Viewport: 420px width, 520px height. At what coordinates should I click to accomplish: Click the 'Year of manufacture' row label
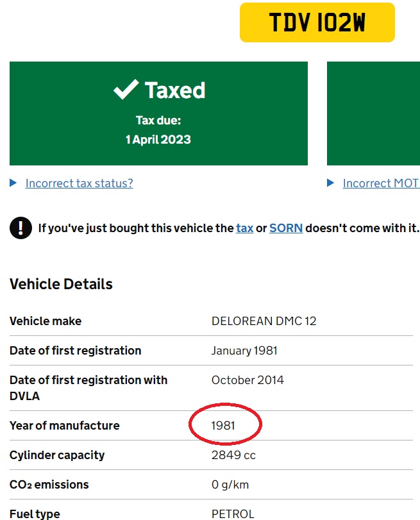(x=64, y=426)
